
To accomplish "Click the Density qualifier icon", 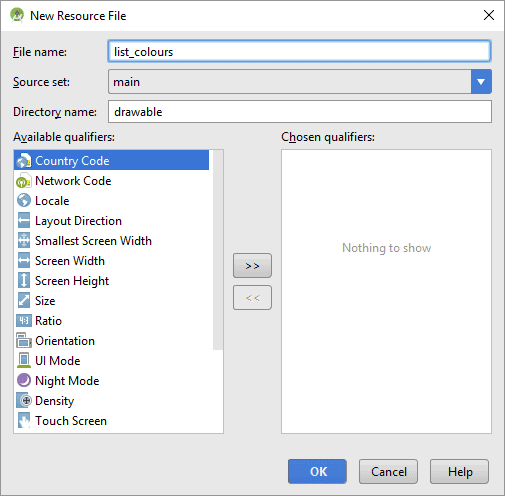I will point(24,401).
